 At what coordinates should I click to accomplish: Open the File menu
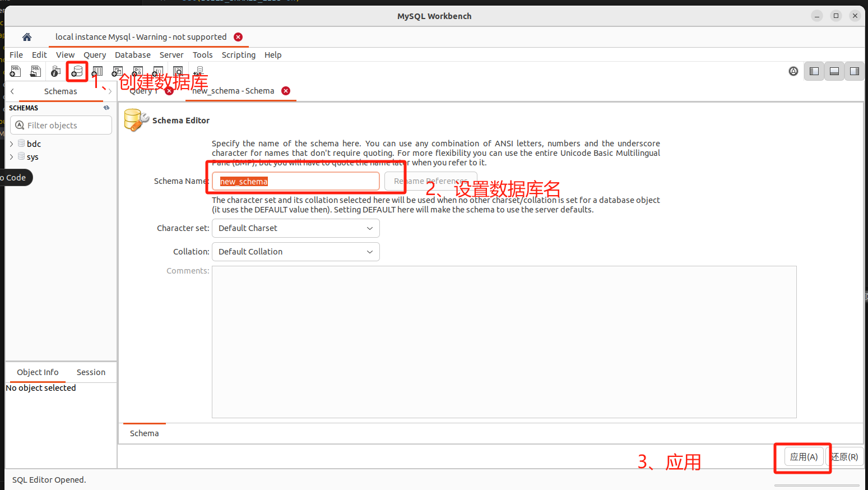click(16, 55)
